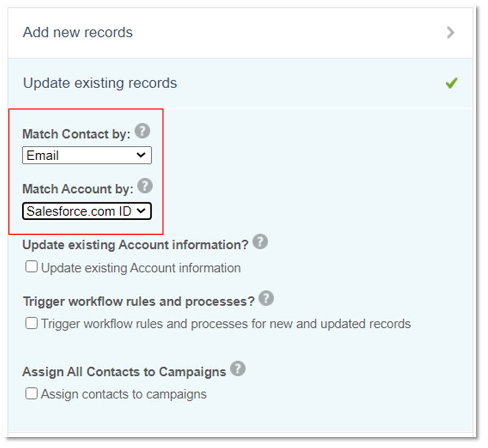The image size is (488, 448).
Task: Click the green checkmark on Update existing records
Action: pos(451,83)
